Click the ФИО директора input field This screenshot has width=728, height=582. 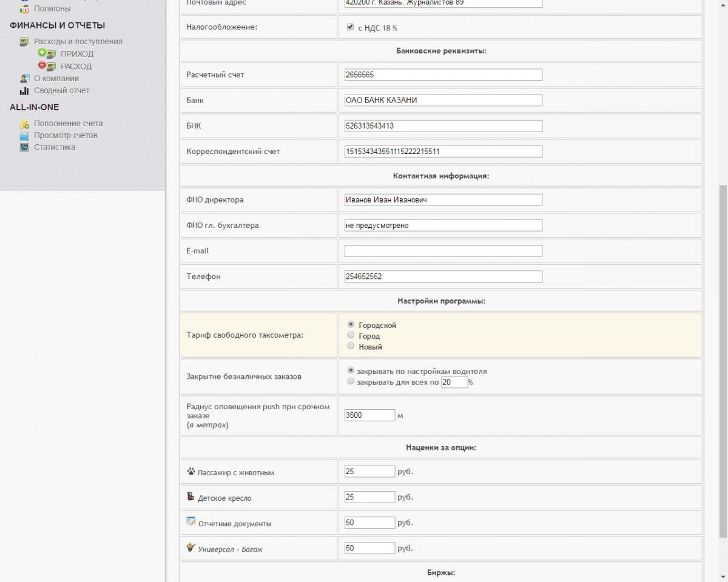pos(443,199)
